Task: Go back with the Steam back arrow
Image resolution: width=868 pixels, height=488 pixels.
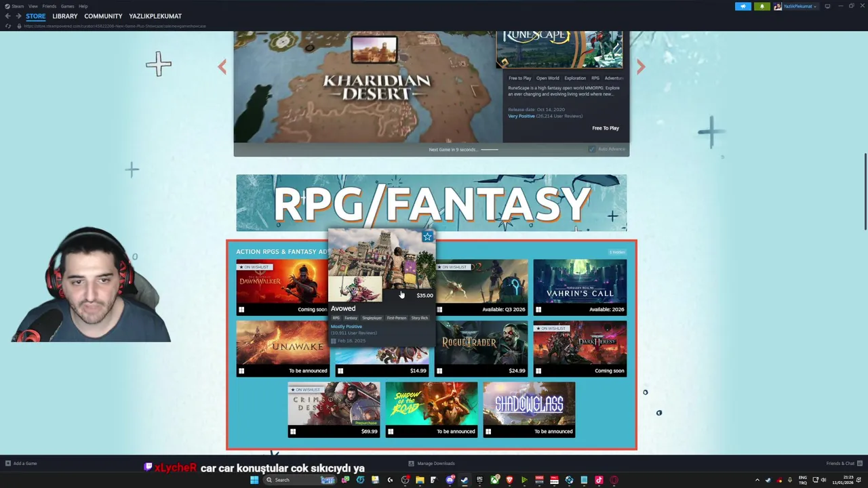Action: pos(8,16)
